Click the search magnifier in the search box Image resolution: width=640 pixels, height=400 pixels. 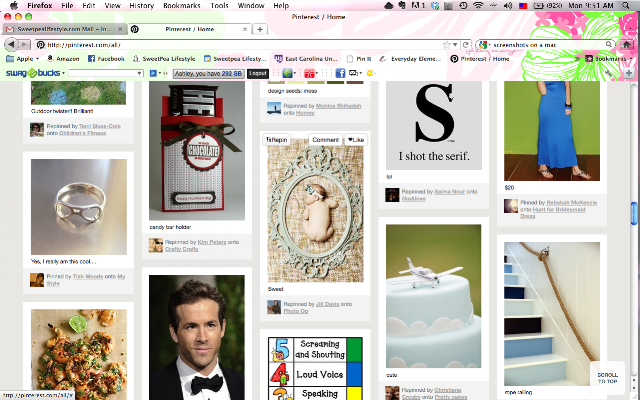click(608, 44)
